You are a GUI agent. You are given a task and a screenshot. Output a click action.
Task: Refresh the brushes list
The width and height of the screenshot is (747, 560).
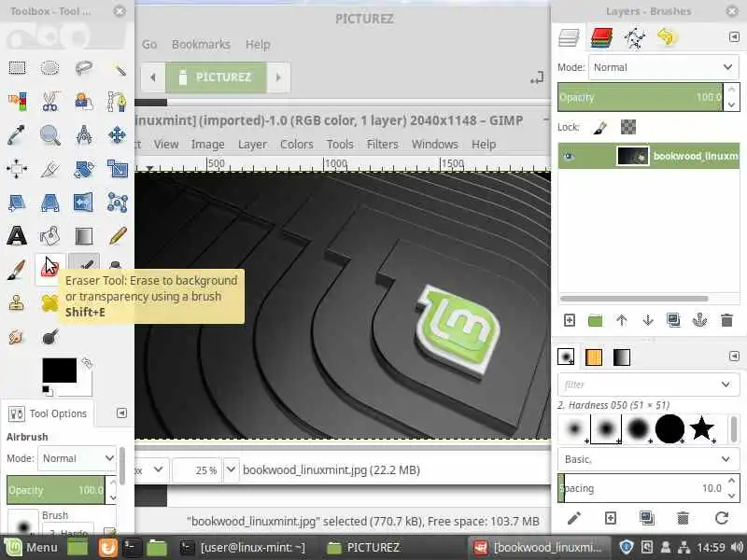[x=722, y=518]
